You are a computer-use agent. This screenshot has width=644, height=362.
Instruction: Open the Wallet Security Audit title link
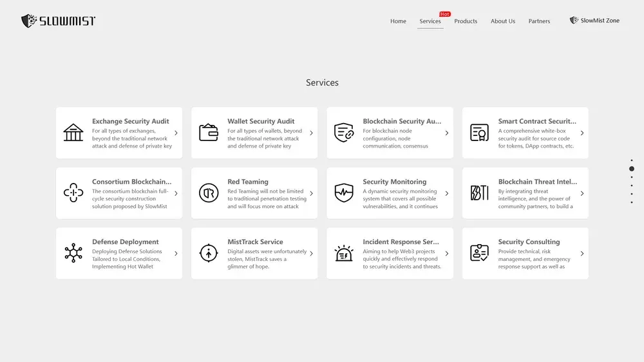click(x=261, y=121)
